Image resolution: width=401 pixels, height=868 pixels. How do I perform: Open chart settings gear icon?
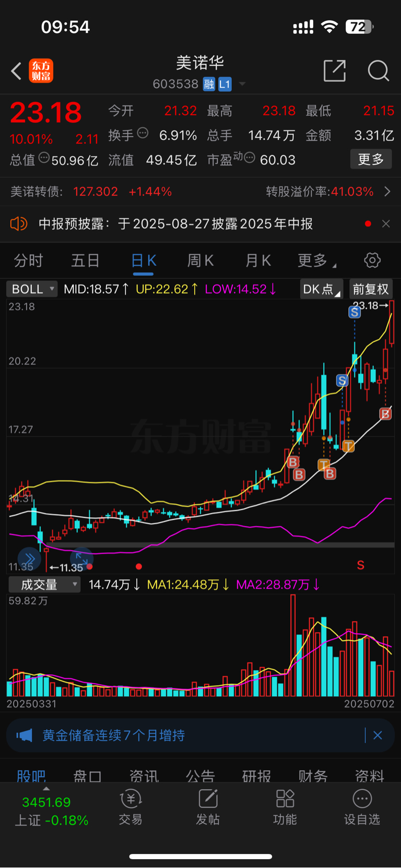point(372,260)
